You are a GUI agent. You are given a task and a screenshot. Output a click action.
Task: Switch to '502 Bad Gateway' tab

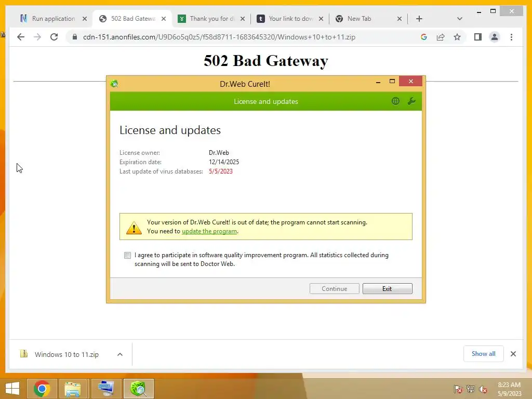click(x=132, y=19)
